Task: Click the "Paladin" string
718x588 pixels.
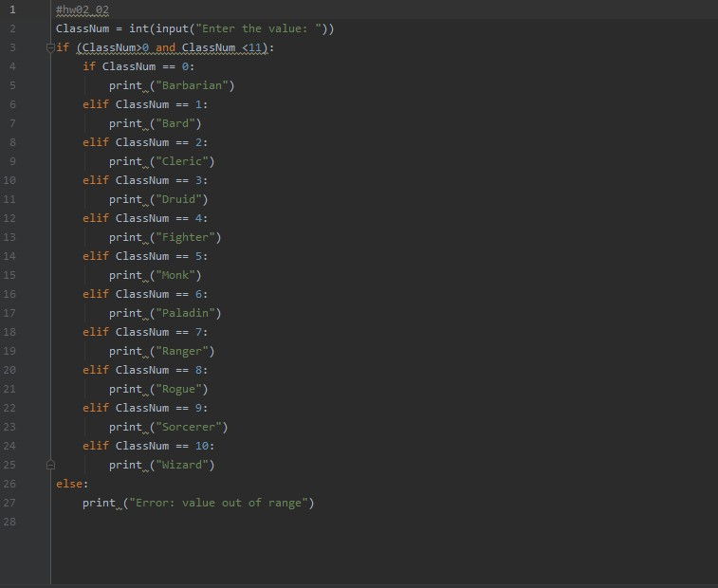Action: (x=186, y=313)
